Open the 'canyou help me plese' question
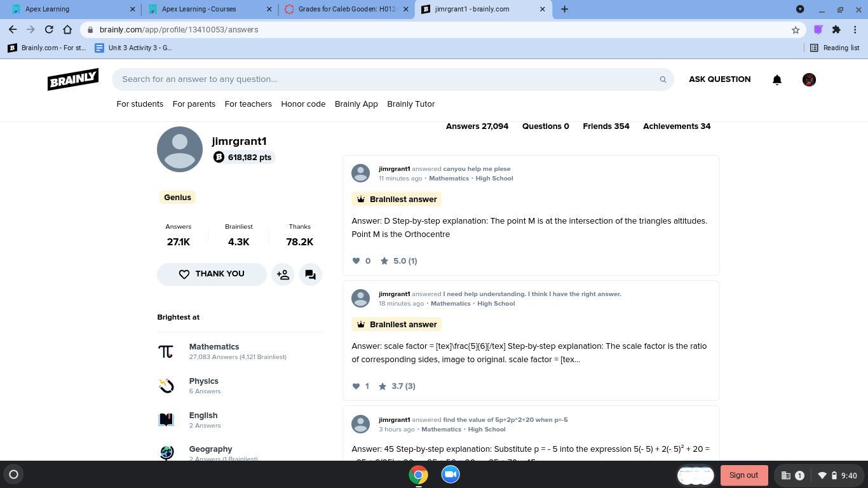The width and height of the screenshot is (868, 488). click(477, 169)
